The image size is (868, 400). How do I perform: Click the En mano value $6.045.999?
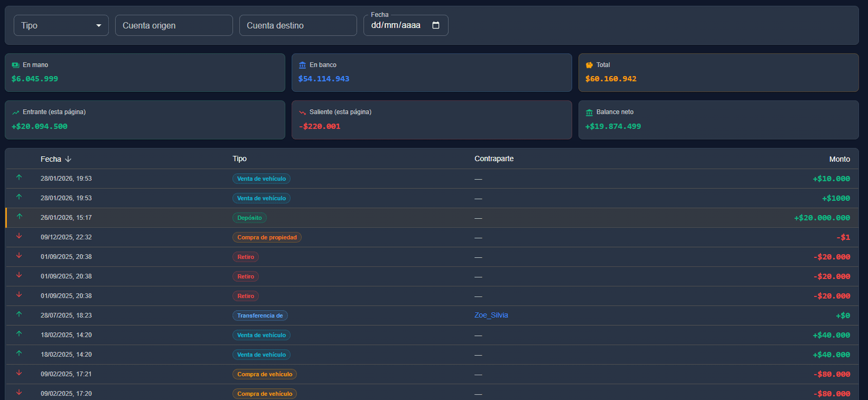pyautogui.click(x=35, y=79)
